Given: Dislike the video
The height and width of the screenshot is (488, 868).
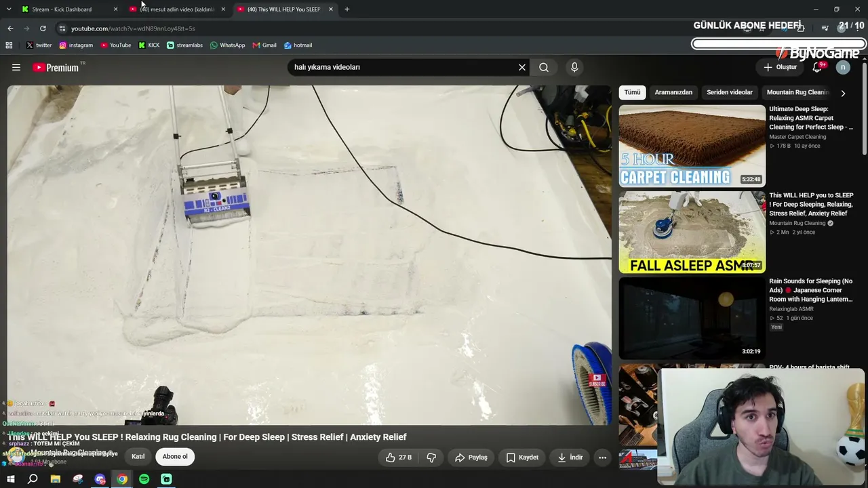Looking at the screenshot, I should (x=431, y=457).
